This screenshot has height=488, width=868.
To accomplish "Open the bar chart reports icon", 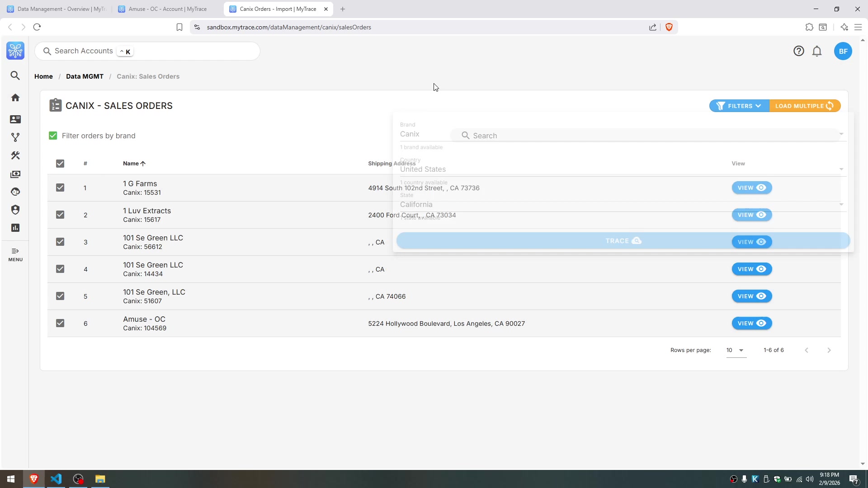I will (x=15, y=228).
